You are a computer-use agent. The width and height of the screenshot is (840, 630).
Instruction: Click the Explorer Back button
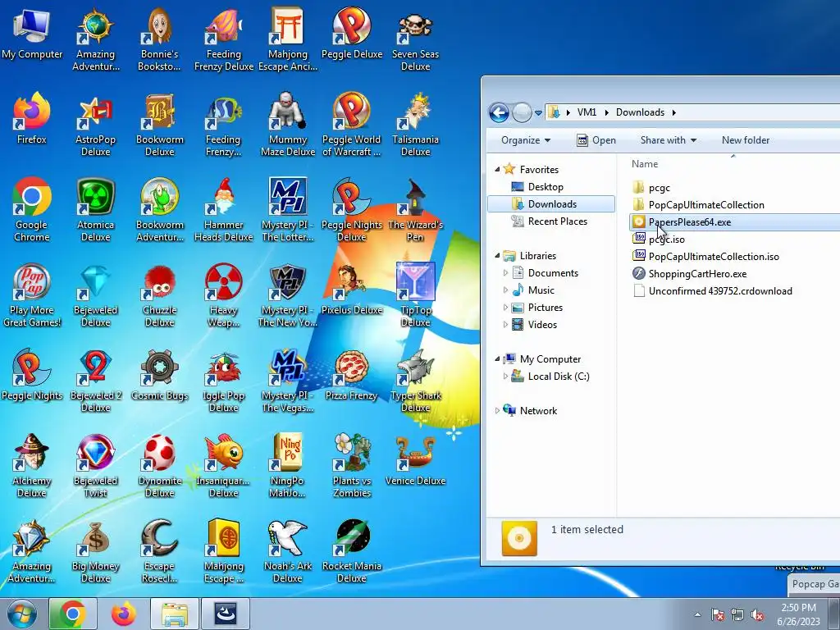(499, 112)
